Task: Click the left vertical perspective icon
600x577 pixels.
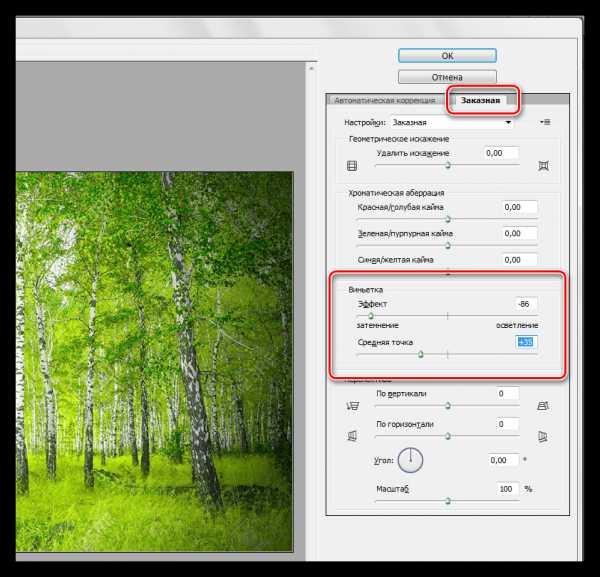Action: pos(351,406)
